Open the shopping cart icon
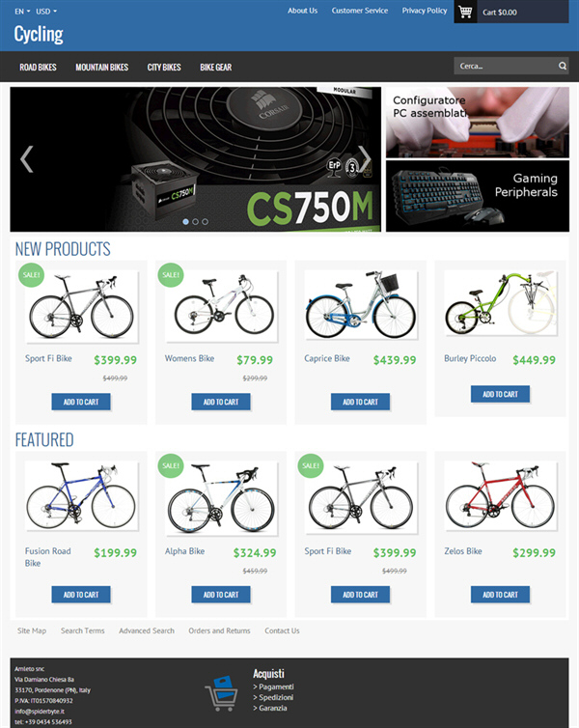Viewport: 579px width, 728px height. (x=465, y=12)
